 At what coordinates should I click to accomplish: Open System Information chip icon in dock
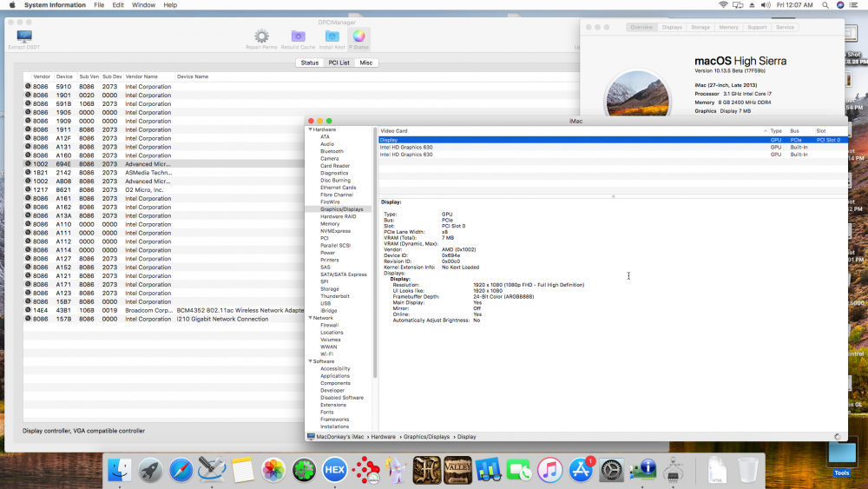[x=642, y=470]
